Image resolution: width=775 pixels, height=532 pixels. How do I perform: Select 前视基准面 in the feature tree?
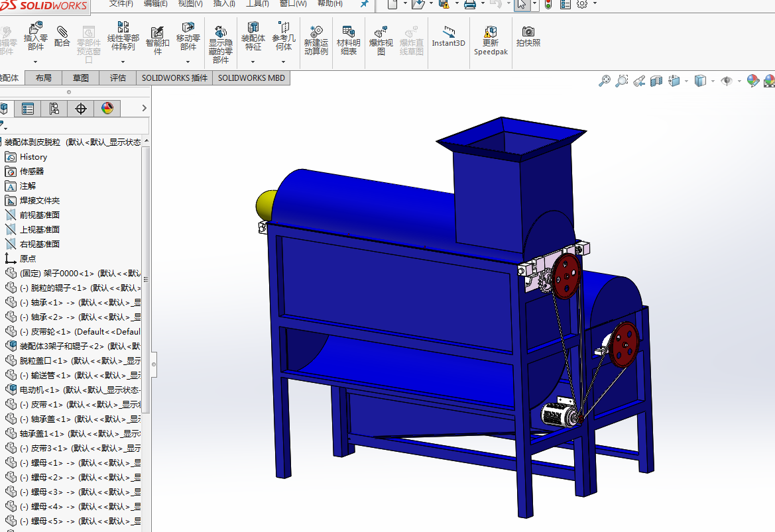click(x=39, y=215)
